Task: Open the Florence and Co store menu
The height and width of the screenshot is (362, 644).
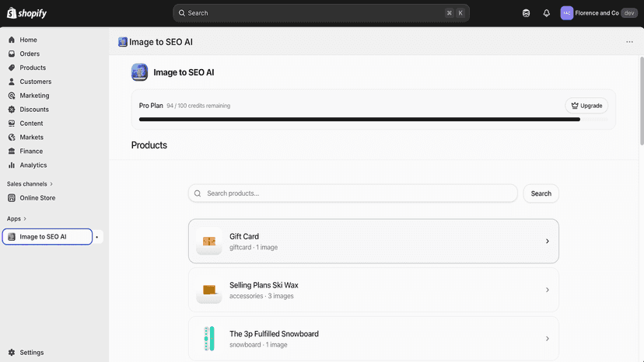Action: [x=599, y=13]
